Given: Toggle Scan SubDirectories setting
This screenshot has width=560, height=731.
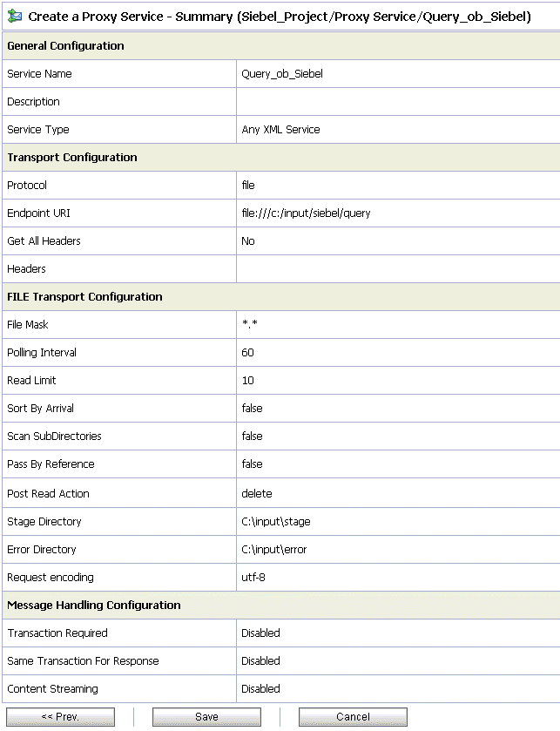Looking at the screenshot, I should 253,436.
